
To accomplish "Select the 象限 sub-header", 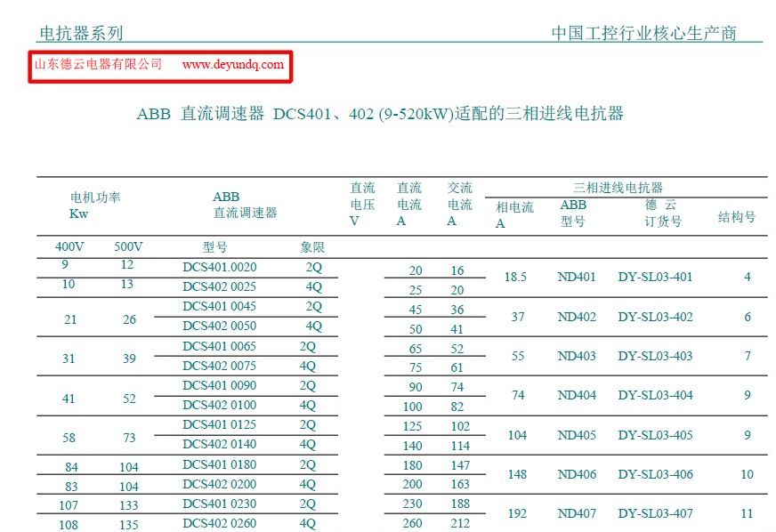I will 312,247.
